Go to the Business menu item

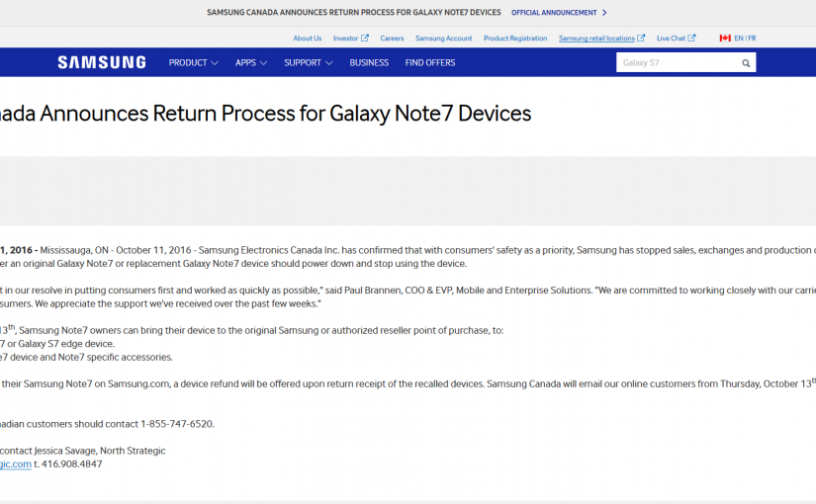tap(369, 62)
